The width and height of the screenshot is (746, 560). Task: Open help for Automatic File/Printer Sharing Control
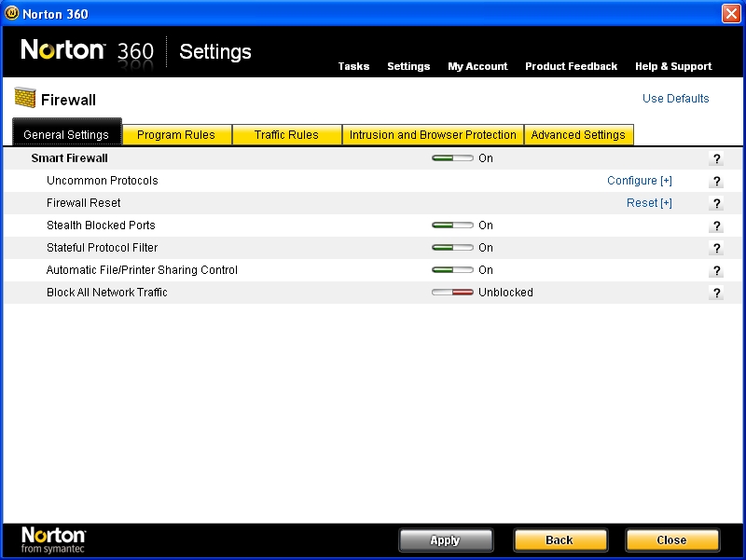click(x=716, y=270)
